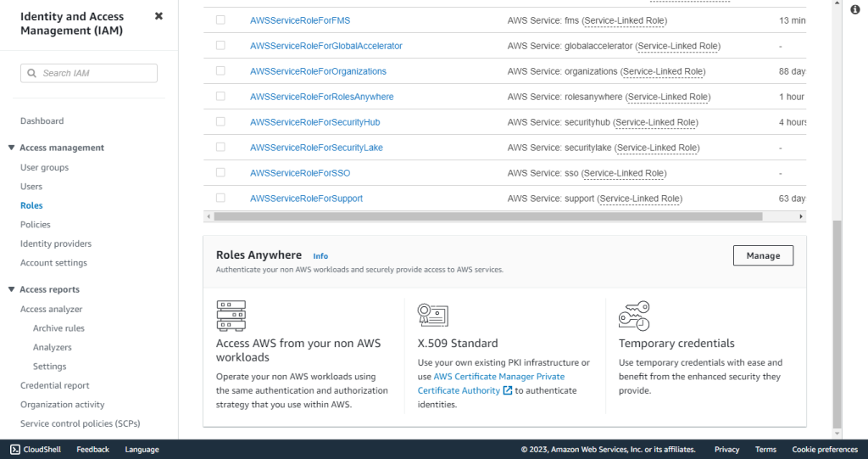Click the horizontal table scrollbar
The width and height of the screenshot is (868, 459).
coord(488,216)
